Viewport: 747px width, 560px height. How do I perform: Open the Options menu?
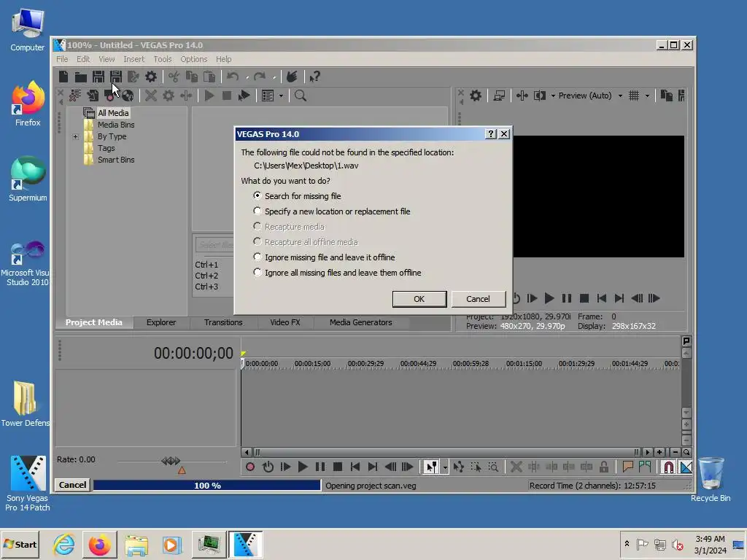pyautogui.click(x=193, y=59)
